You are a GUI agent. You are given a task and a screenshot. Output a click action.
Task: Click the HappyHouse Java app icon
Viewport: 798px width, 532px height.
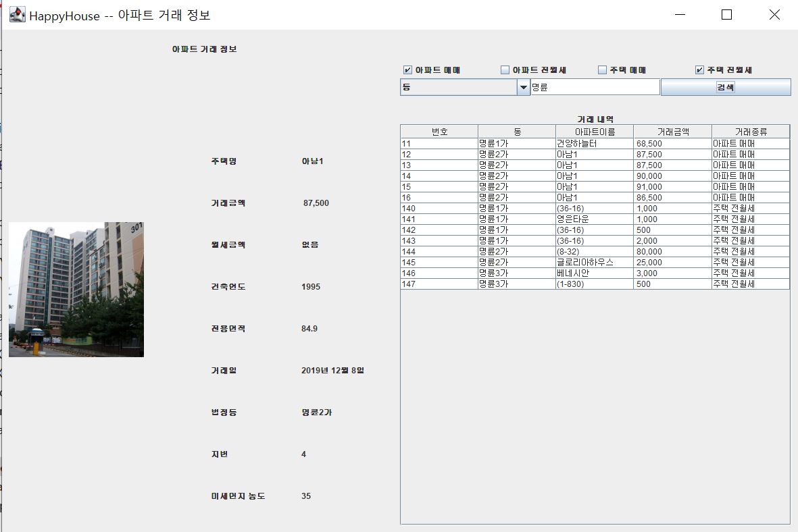(x=18, y=15)
